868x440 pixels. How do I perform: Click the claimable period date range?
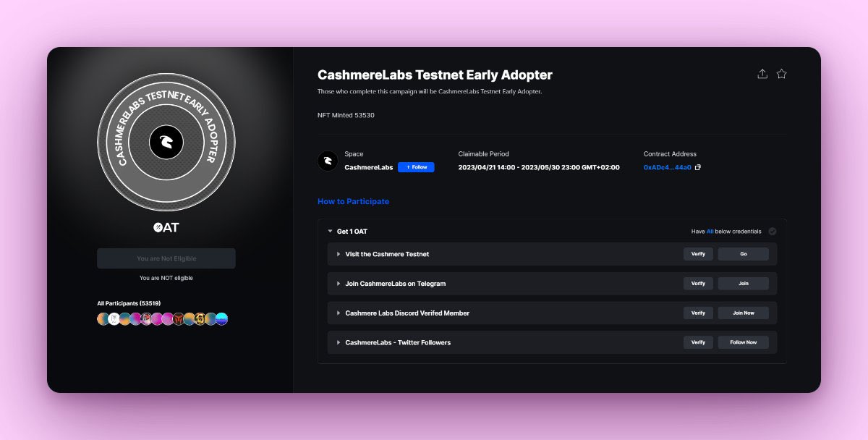539,167
